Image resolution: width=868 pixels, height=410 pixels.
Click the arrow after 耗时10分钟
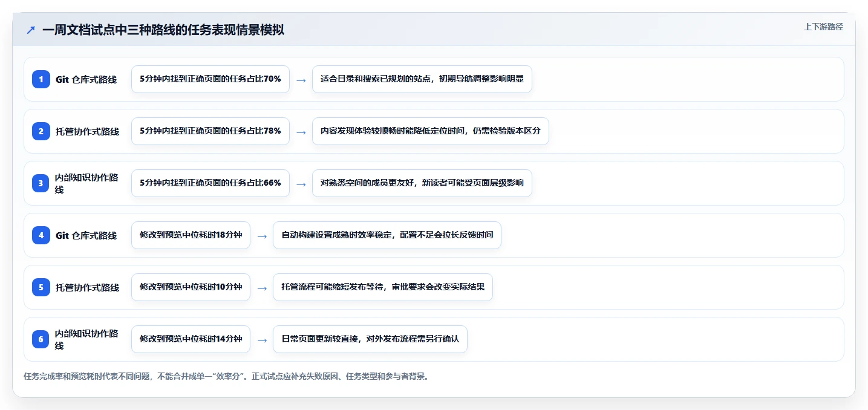click(262, 288)
